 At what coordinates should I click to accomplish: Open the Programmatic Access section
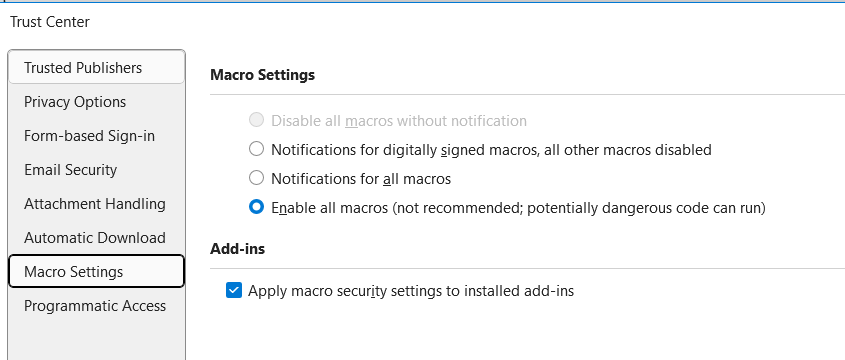(96, 306)
